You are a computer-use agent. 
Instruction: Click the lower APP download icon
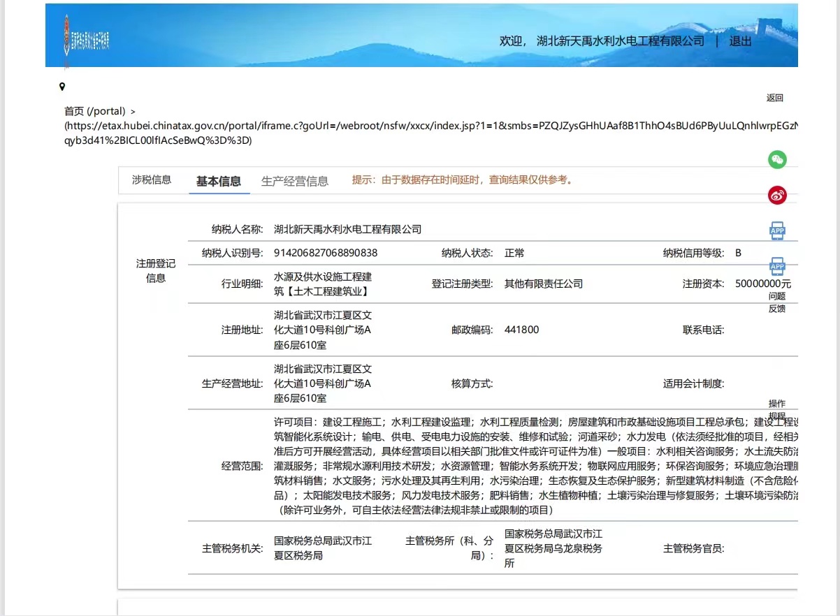(777, 266)
